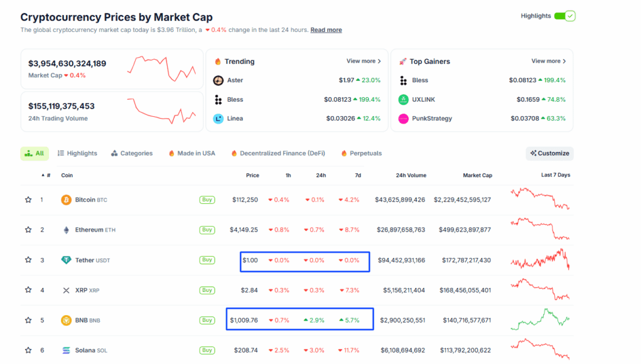The image size is (641, 364).
Task: Click the Bitcoin coin logo icon
Action: (66, 200)
